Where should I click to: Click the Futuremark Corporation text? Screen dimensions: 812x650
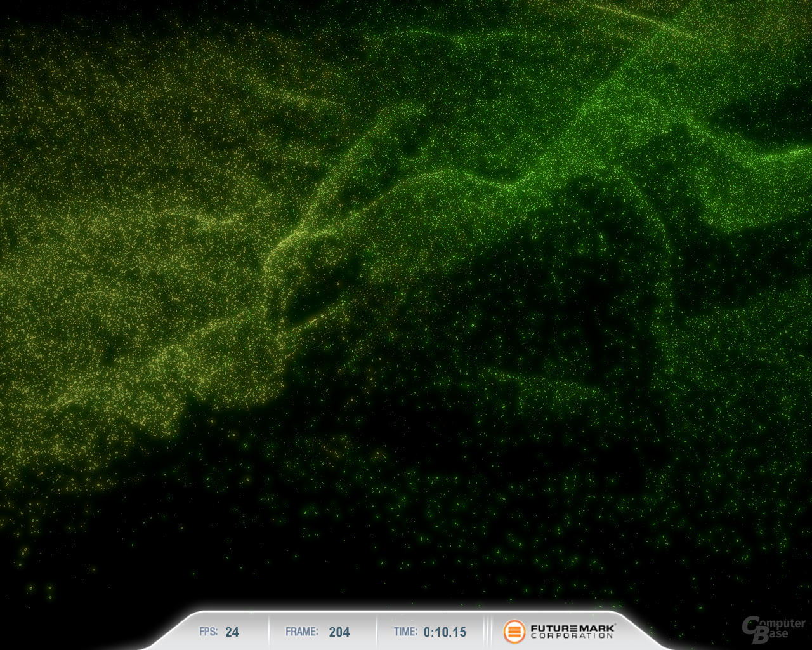pyautogui.click(x=573, y=632)
